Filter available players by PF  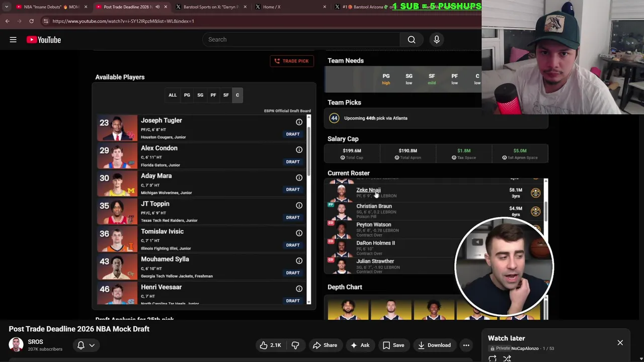click(213, 95)
